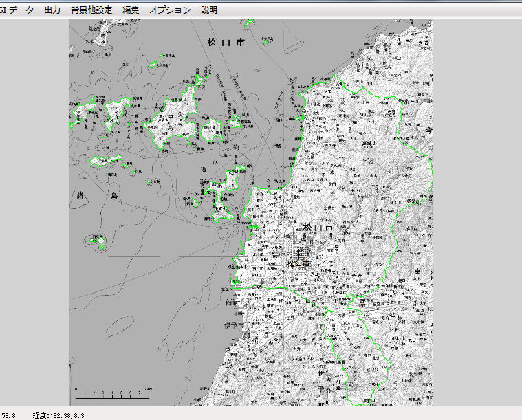Click the 経度 longitude readout in status bar
Screen dimensions: 522x420
58,415
